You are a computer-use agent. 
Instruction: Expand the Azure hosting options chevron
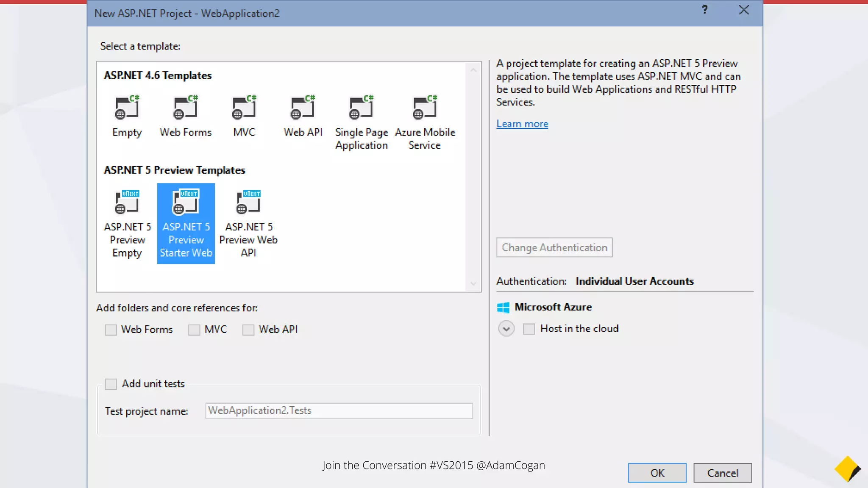(x=506, y=329)
